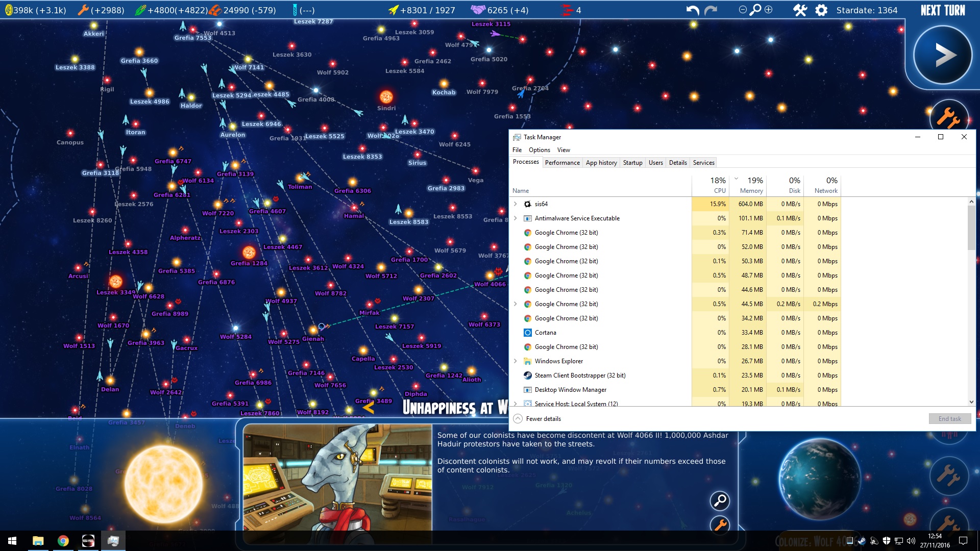Viewport: 980px width, 551px height.
Task: Click the End task button
Action: [x=949, y=419]
